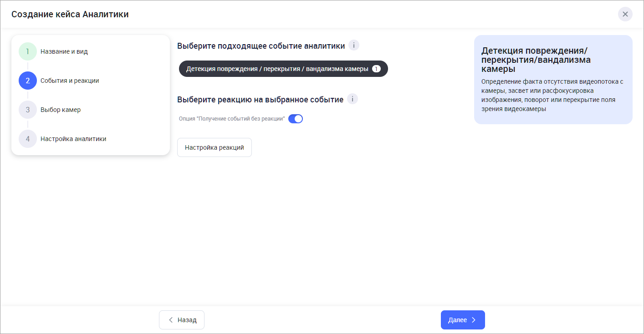Go back with the Назад button
The image size is (644, 334).
182,320
